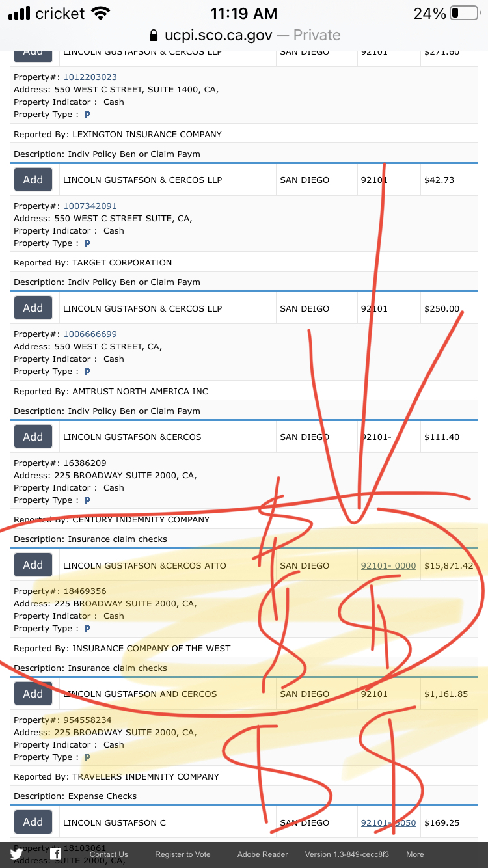Select the $42.73 amount cell
Screen dimensions: 488x868
tap(450, 180)
